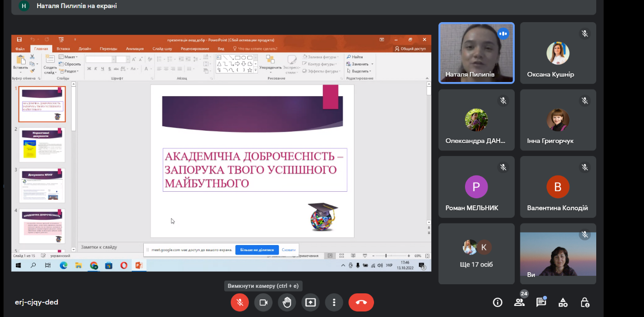The width and height of the screenshot is (644, 317).
Task: Click the Більше не ділитися button
Action: click(257, 250)
